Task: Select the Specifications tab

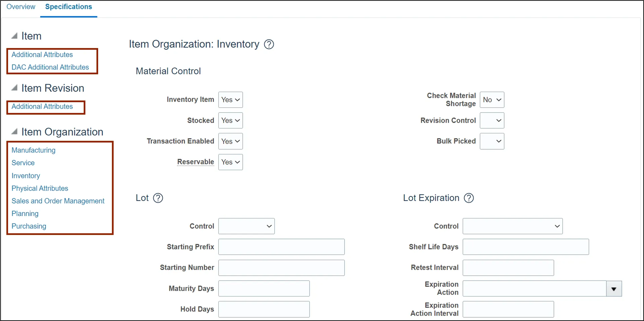Action: pyautogui.click(x=69, y=7)
